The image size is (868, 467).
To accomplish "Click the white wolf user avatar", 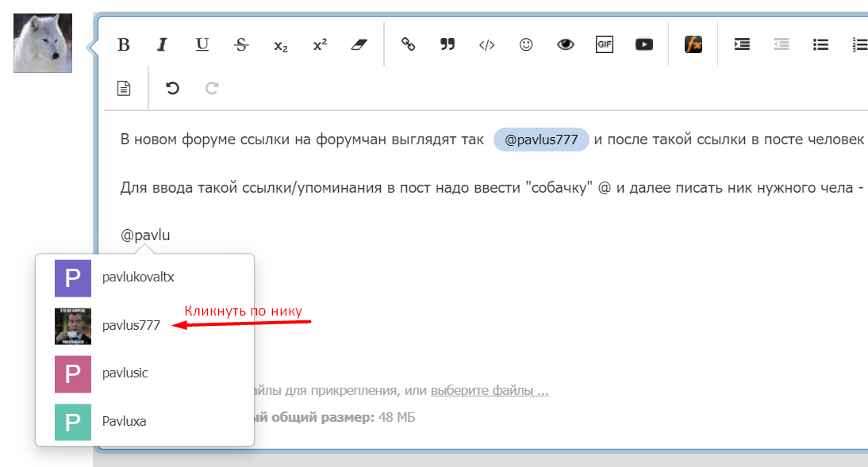I will coord(43,43).
